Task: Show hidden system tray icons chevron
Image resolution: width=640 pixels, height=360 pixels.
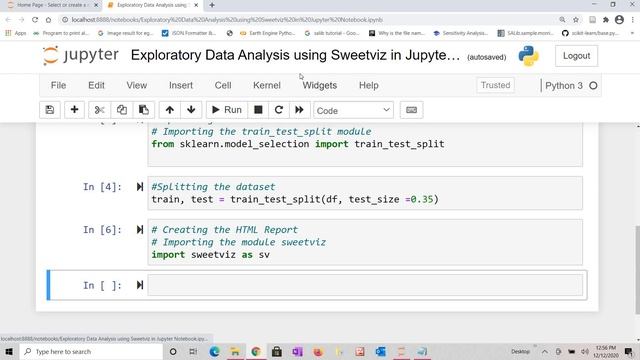Action: [544, 351]
